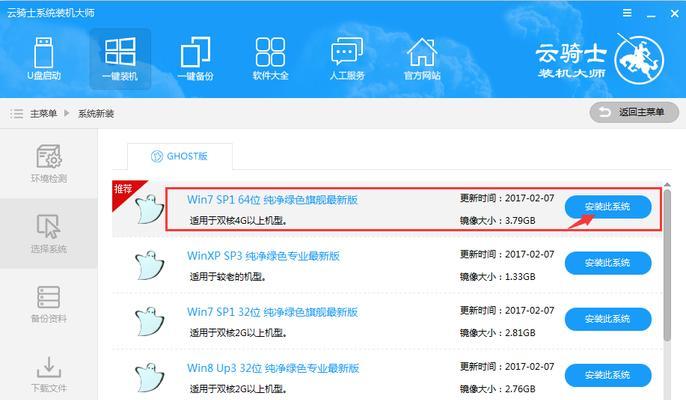Click the 主菜单 list icon in breadcrumb
The image size is (686, 400).
tap(17, 114)
